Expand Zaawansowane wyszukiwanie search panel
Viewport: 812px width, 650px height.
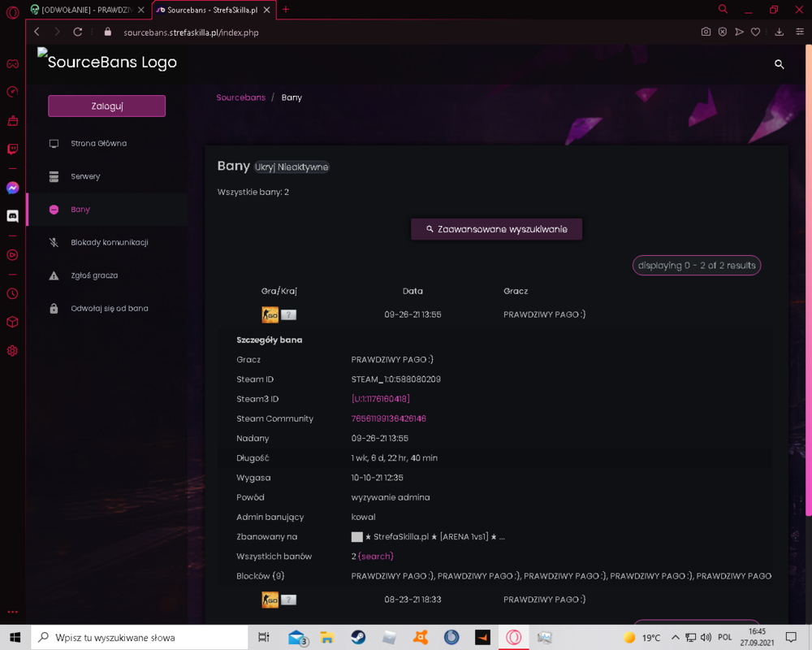click(497, 229)
